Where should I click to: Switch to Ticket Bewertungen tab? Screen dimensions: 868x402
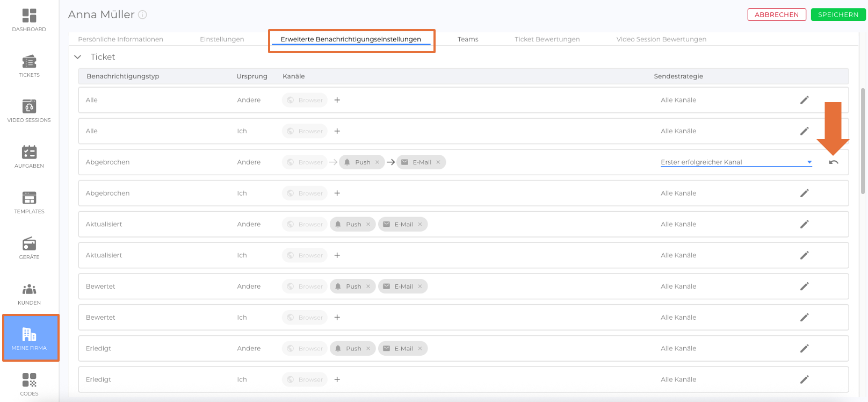547,39
